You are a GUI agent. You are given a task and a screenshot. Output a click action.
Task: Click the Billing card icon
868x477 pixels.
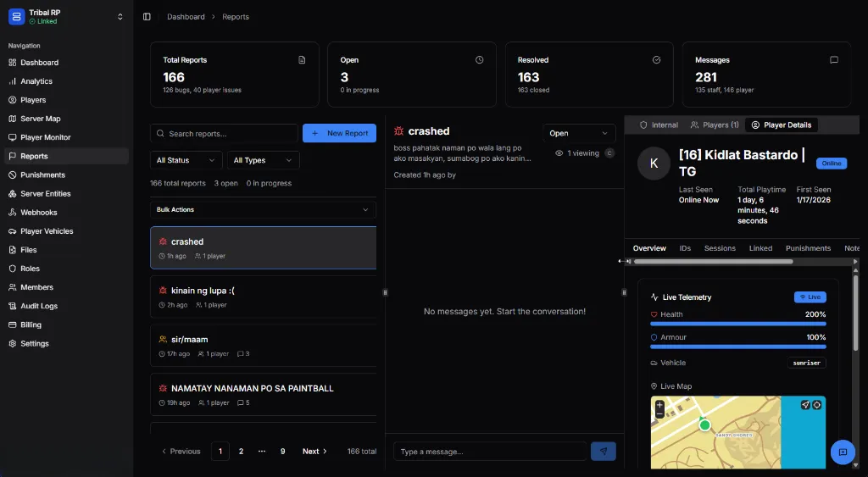click(12, 324)
